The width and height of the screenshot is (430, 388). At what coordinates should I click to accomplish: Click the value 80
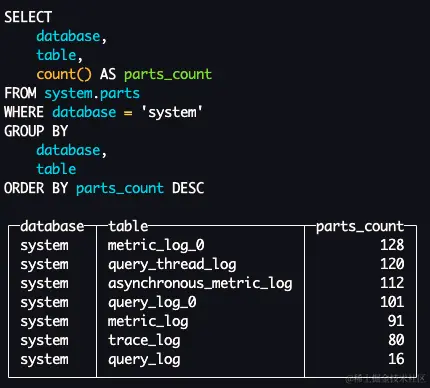click(396, 340)
